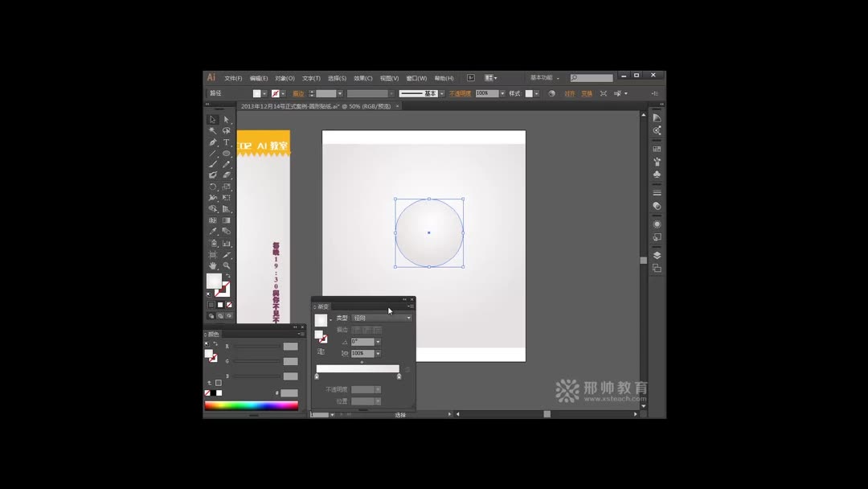Click 对齐 in the control bar
Screen dimensions: 868x489
tap(569, 92)
